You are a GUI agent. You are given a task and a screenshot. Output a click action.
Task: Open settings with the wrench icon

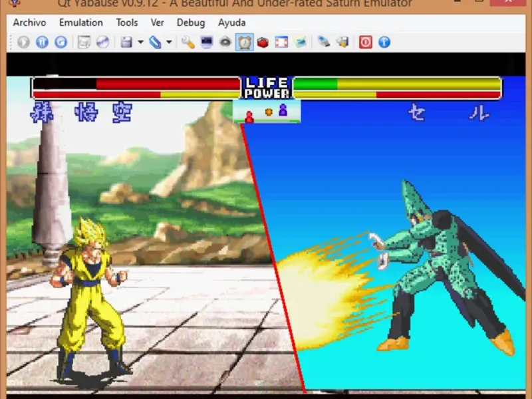click(188, 43)
